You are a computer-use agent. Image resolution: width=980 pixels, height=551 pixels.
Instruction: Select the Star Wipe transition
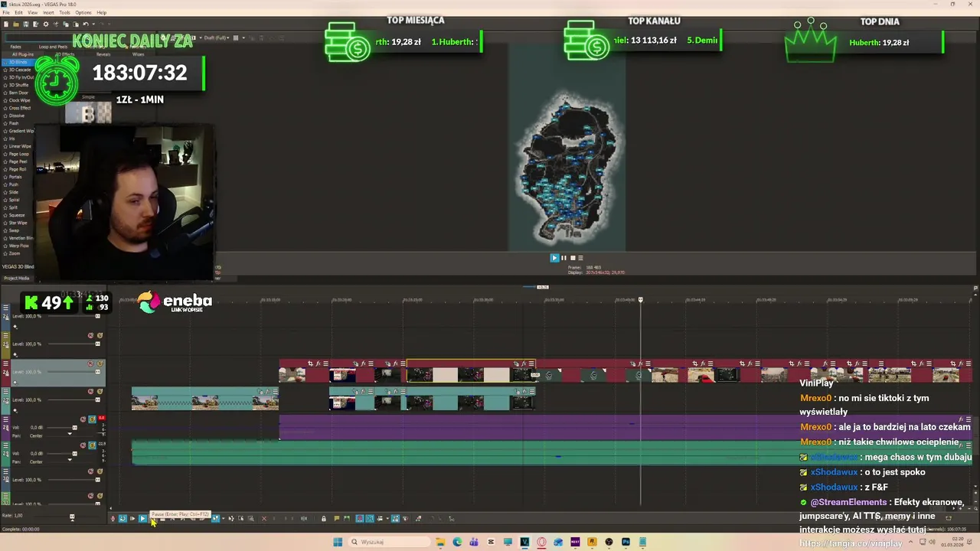18,223
